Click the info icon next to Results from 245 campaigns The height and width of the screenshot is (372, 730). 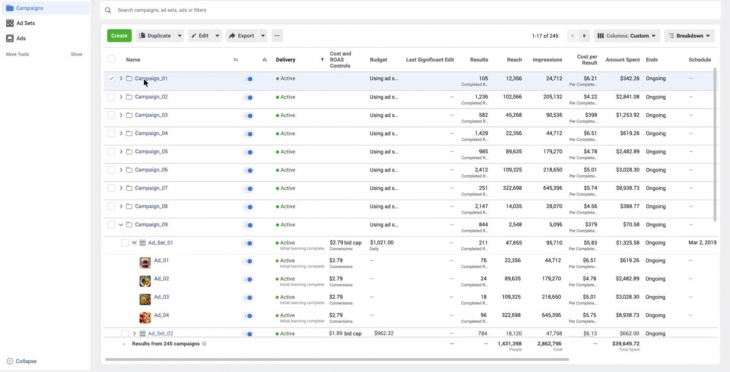point(204,344)
